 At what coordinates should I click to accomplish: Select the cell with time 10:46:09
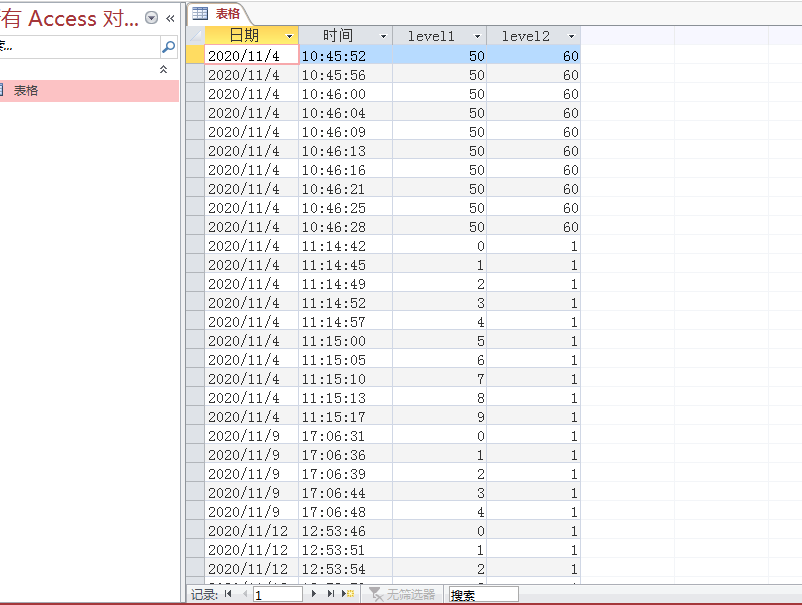[x=346, y=131]
